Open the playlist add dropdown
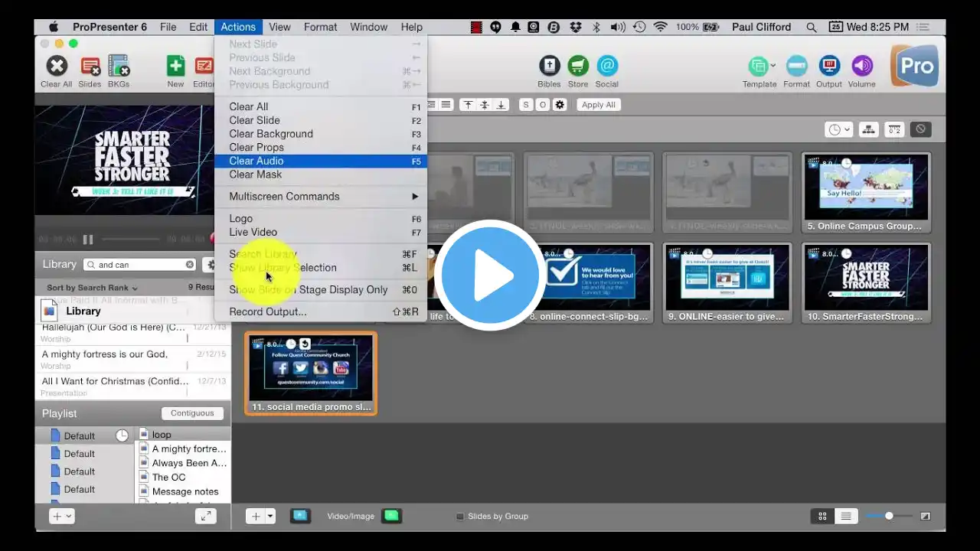 pyautogui.click(x=60, y=517)
